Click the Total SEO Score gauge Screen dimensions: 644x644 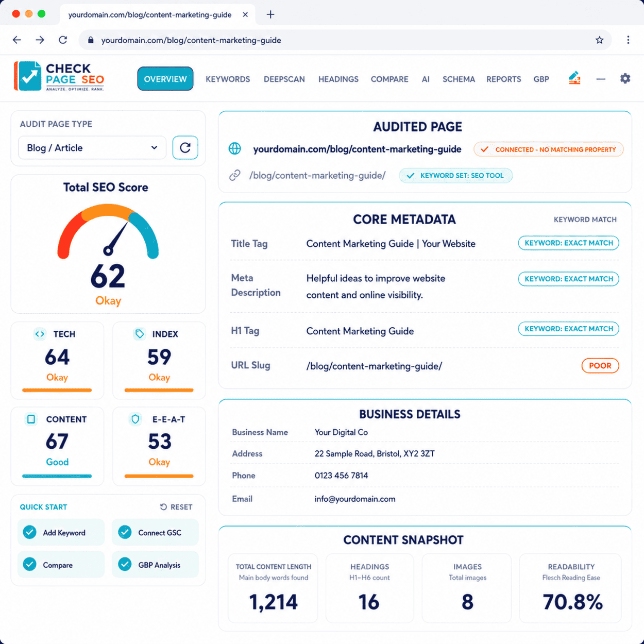tap(108, 231)
